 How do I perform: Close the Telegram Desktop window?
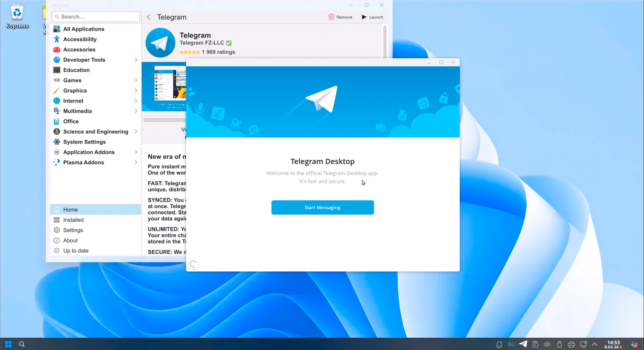click(453, 62)
